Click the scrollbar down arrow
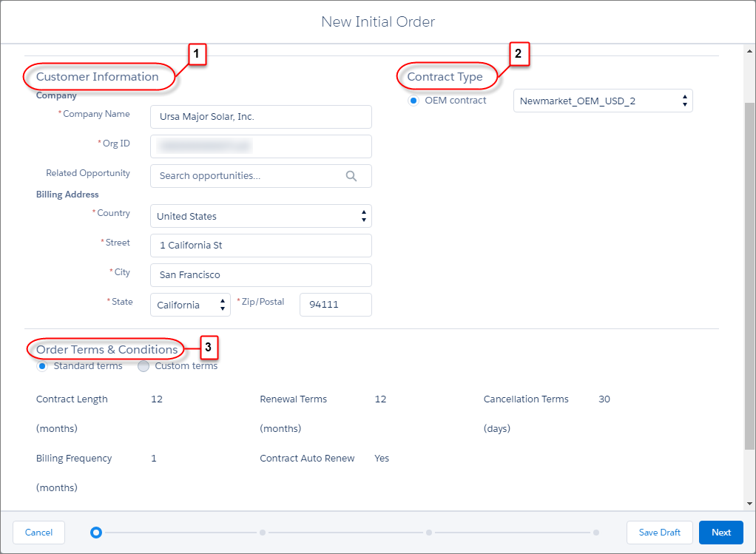 (749, 504)
